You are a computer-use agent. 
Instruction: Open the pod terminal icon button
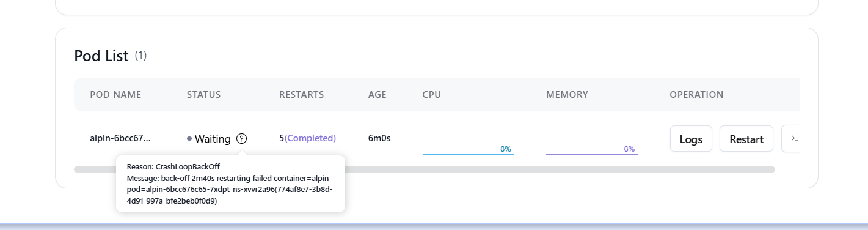point(793,139)
